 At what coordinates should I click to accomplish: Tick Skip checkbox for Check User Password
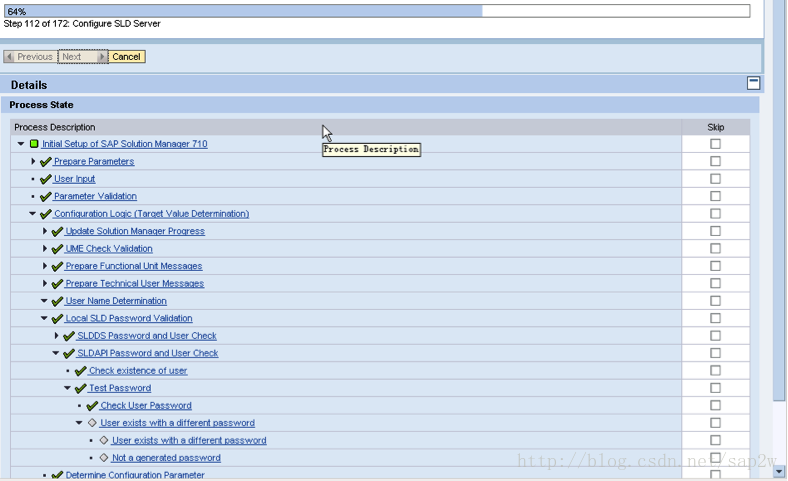click(x=715, y=405)
